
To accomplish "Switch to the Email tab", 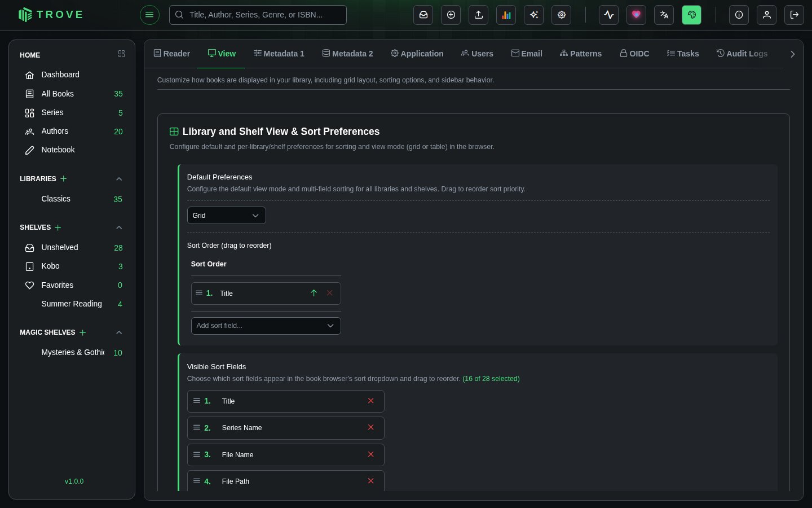I will (527, 54).
